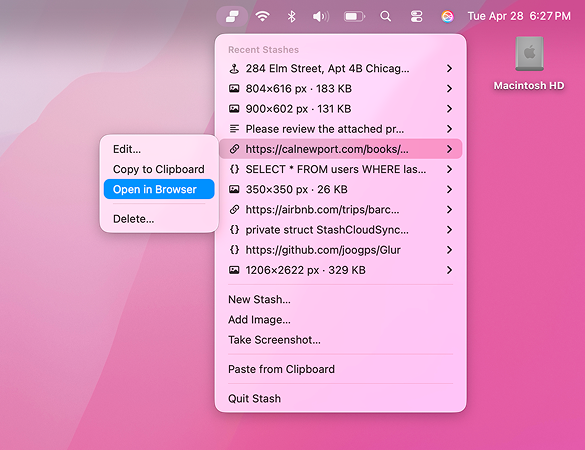Click link icon beside calnewport.com stash
585x450 pixels.
pyautogui.click(x=234, y=149)
